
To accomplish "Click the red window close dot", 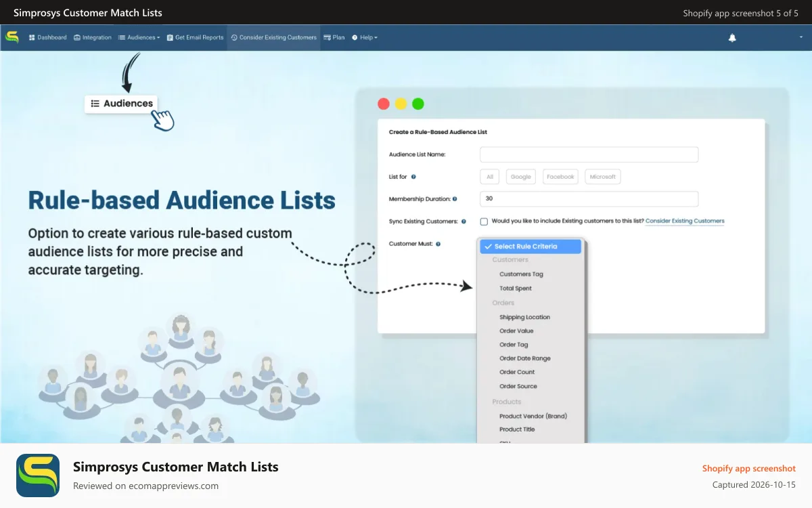I will point(384,104).
